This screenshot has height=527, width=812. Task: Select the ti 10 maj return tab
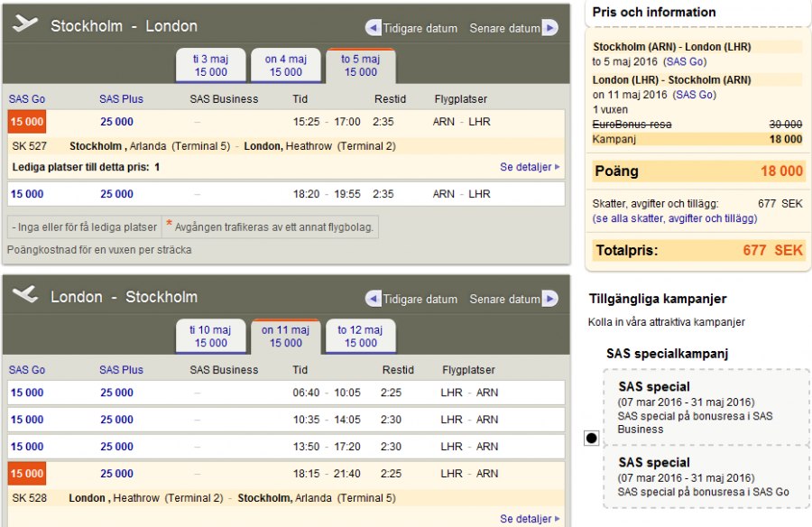click(x=211, y=337)
